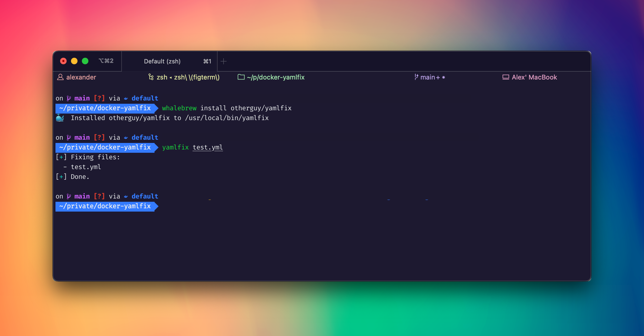
Task: Click the alexander username label
Action: pos(81,77)
